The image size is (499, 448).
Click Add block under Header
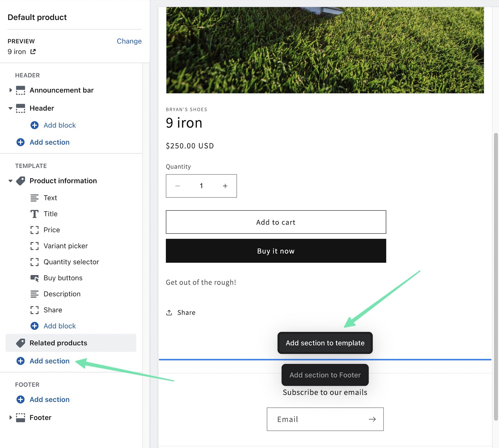pyautogui.click(x=60, y=125)
